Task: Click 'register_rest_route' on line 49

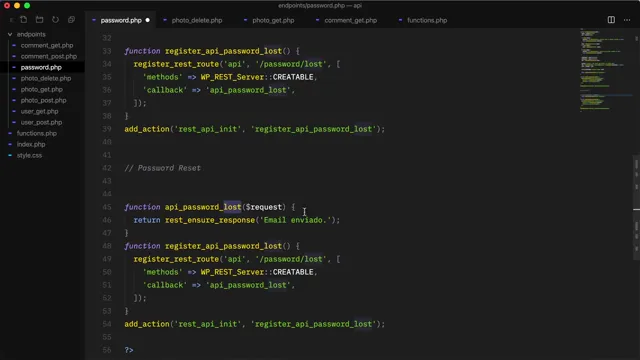Action: click(x=176, y=259)
